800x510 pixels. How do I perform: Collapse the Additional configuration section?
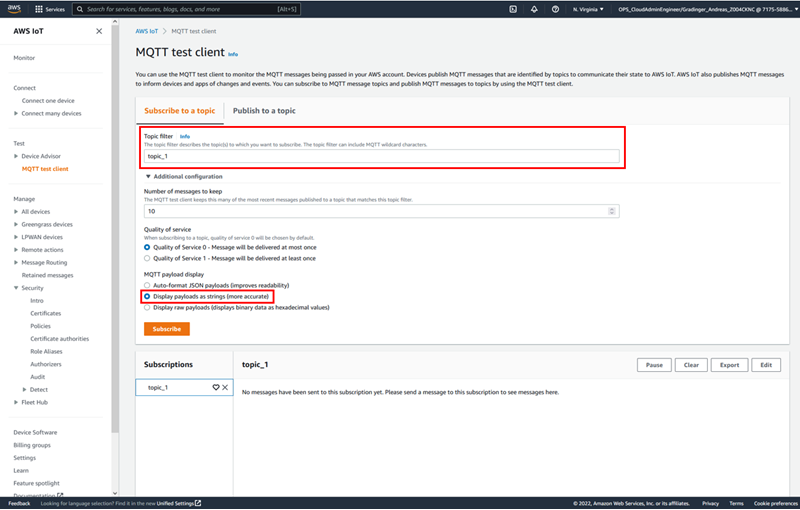pos(148,176)
